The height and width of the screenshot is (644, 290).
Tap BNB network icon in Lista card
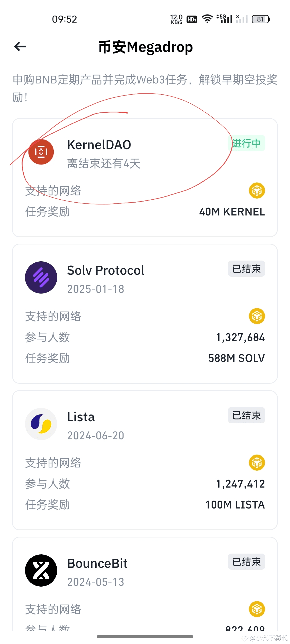coord(257,463)
